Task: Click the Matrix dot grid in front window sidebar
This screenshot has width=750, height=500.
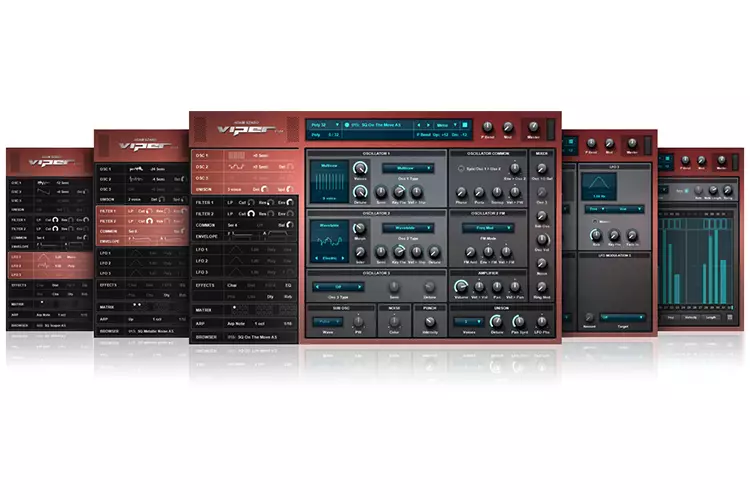Action: tap(262, 310)
